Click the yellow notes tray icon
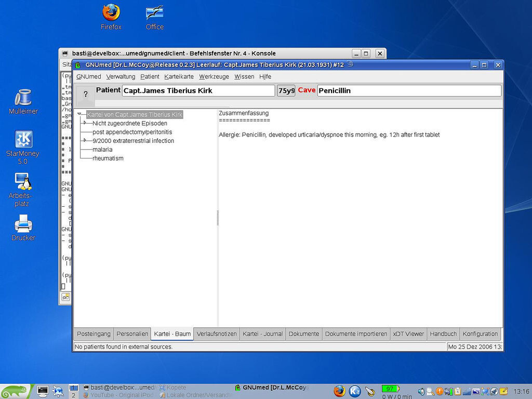Image resolution: width=532 pixels, height=399 pixels. pos(503,392)
